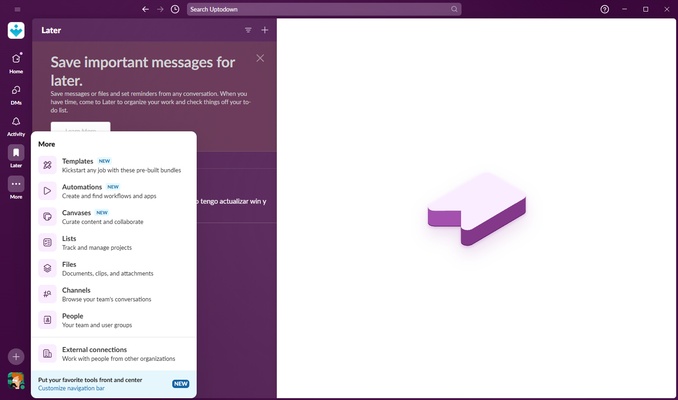
Task: Open Files from More menu
Action: [114, 269]
